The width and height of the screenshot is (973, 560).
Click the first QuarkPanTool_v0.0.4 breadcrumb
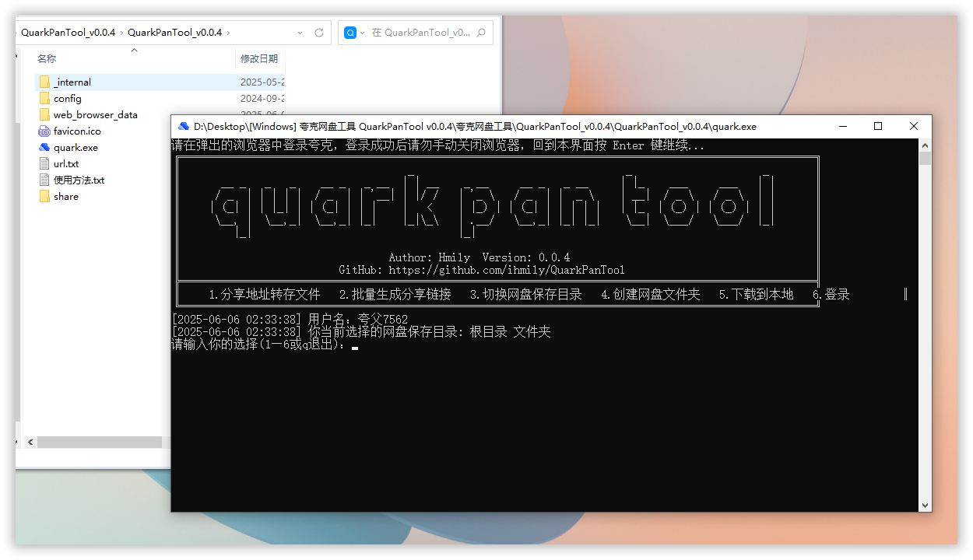[x=68, y=33]
